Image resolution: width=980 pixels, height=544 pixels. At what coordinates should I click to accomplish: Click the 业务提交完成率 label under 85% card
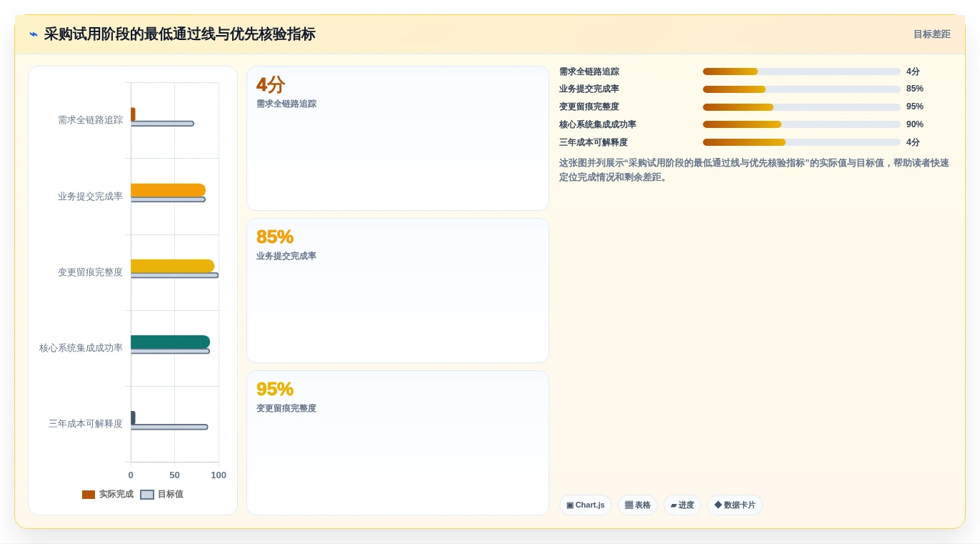tap(286, 256)
